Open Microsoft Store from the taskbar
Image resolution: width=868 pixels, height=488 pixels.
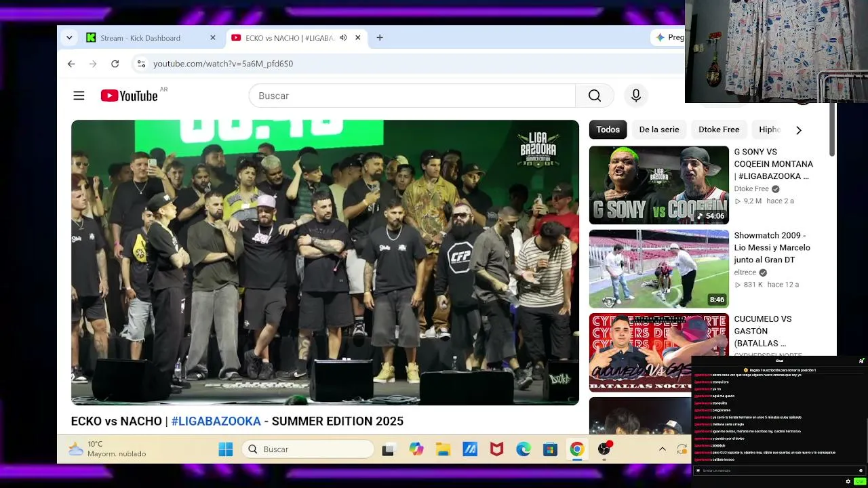pos(550,449)
